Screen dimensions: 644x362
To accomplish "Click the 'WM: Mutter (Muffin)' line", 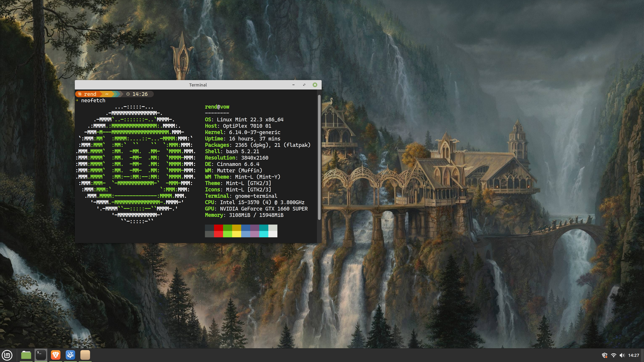I will point(233,171).
